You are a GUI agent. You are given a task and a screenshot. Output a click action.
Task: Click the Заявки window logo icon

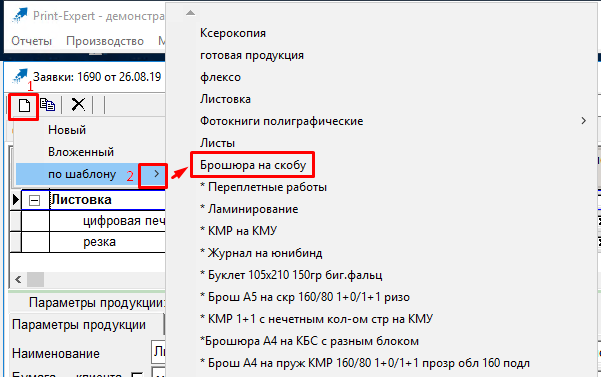click(19, 77)
